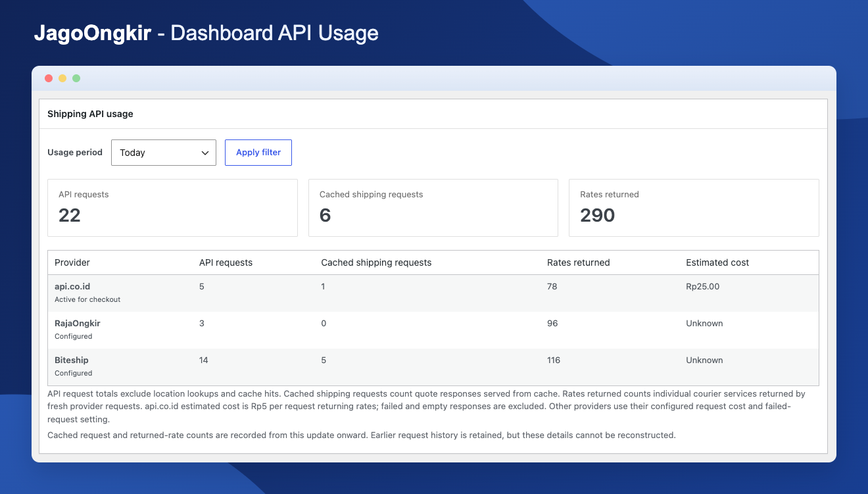The width and height of the screenshot is (868, 494).
Task: Click the Estimated cost column header
Action: point(717,262)
